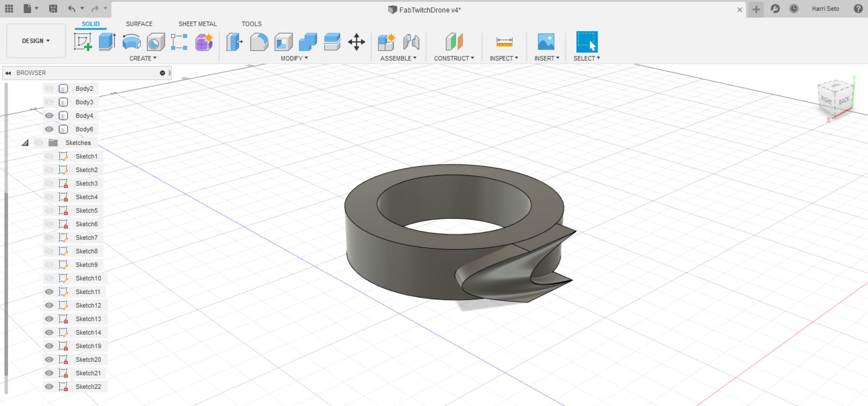The width and height of the screenshot is (868, 406).
Task: Click the Insert image icon
Action: coord(546,42)
